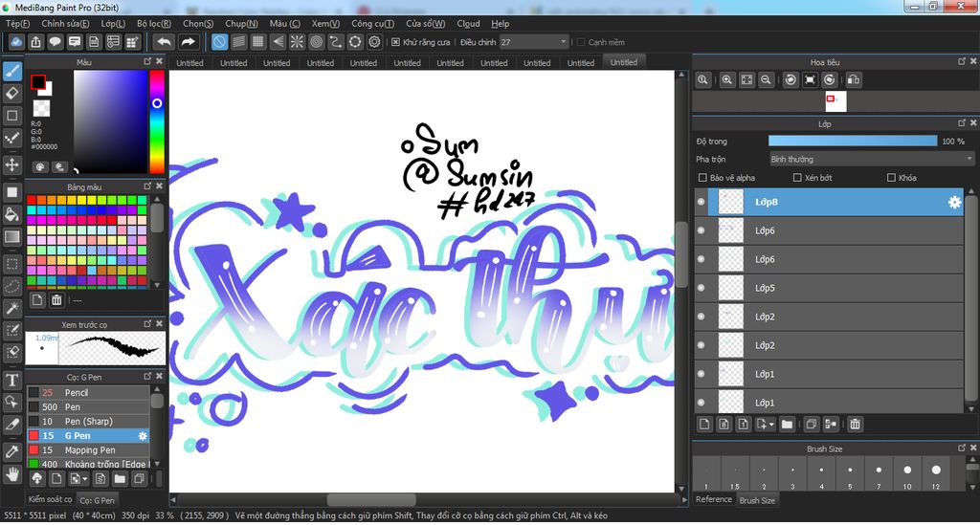Select the Magic Wand tool
This screenshot has width=980, height=525.
click(x=11, y=308)
